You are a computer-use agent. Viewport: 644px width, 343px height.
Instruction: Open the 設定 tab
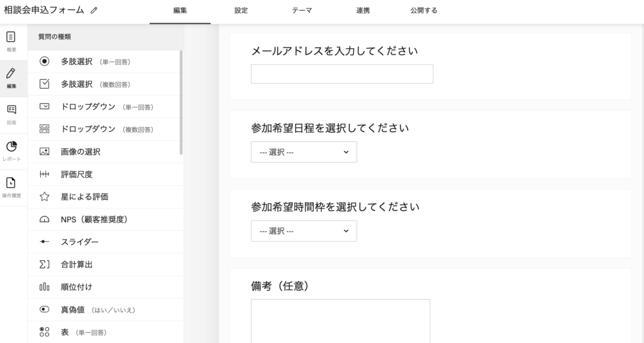coord(241,11)
